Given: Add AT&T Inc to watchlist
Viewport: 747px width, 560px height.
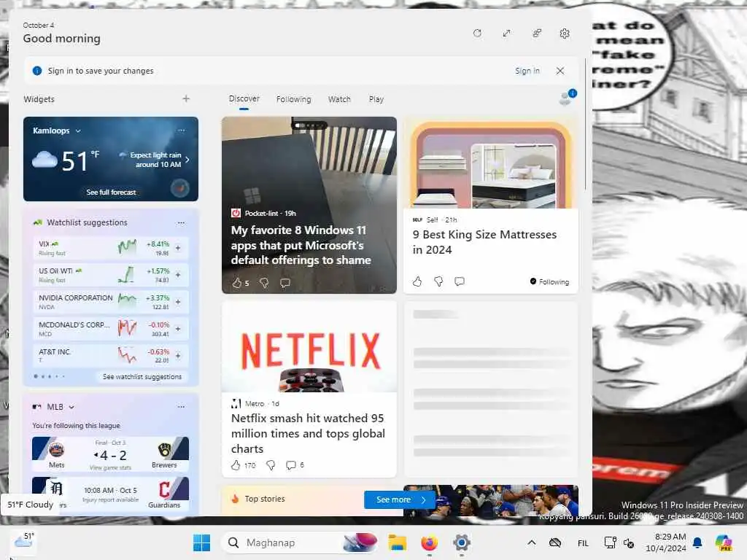Looking at the screenshot, I should [178, 356].
